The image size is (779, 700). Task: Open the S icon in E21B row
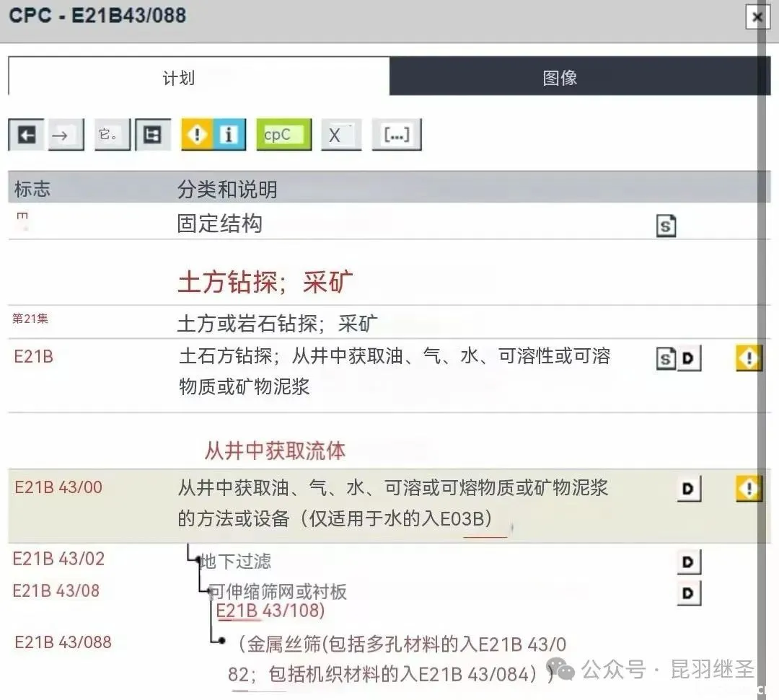pyautogui.click(x=666, y=358)
